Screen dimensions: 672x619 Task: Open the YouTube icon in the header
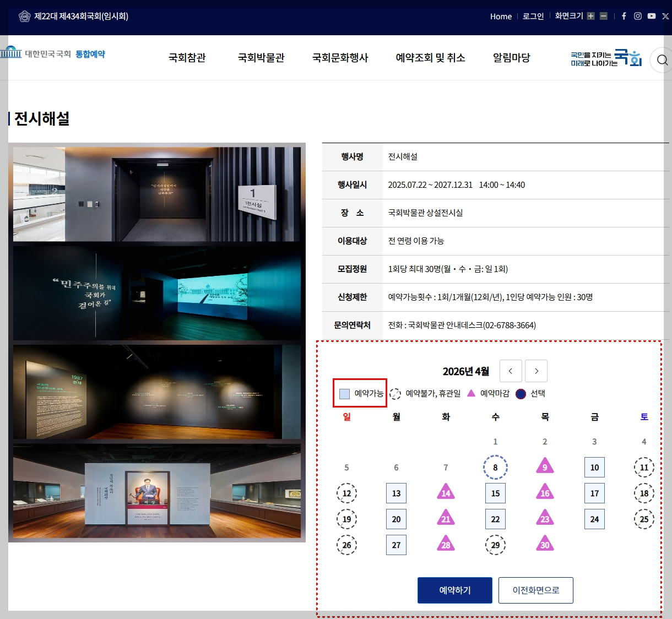pyautogui.click(x=651, y=16)
